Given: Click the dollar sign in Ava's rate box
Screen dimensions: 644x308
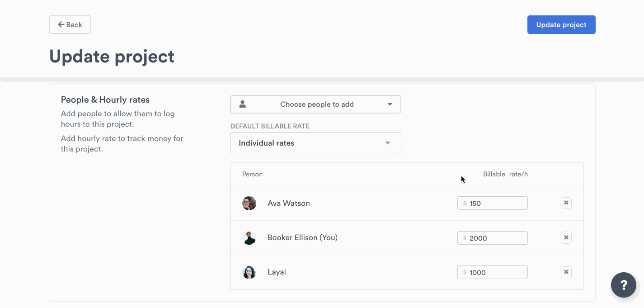Looking at the screenshot, I should (x=465, y=203).
